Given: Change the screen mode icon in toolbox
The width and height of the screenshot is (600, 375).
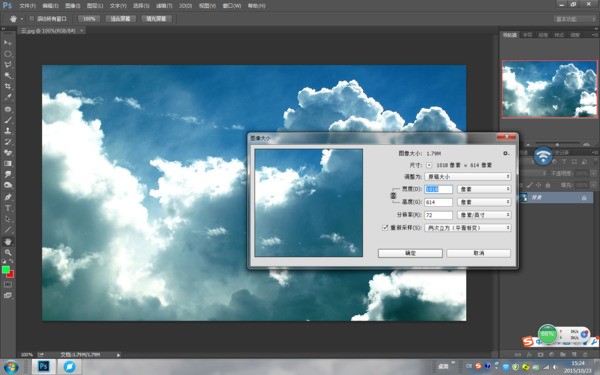Looking at the screenshot, I should tap(8, 295).
